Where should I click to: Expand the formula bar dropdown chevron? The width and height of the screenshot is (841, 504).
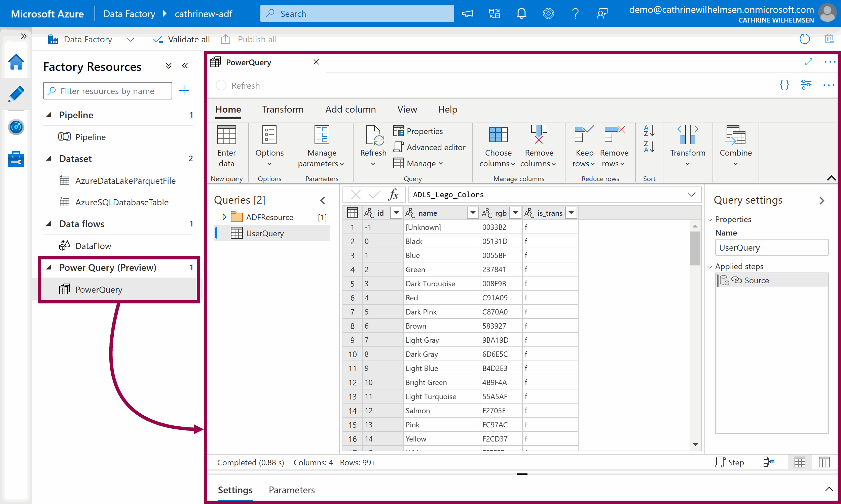point(691,195)
